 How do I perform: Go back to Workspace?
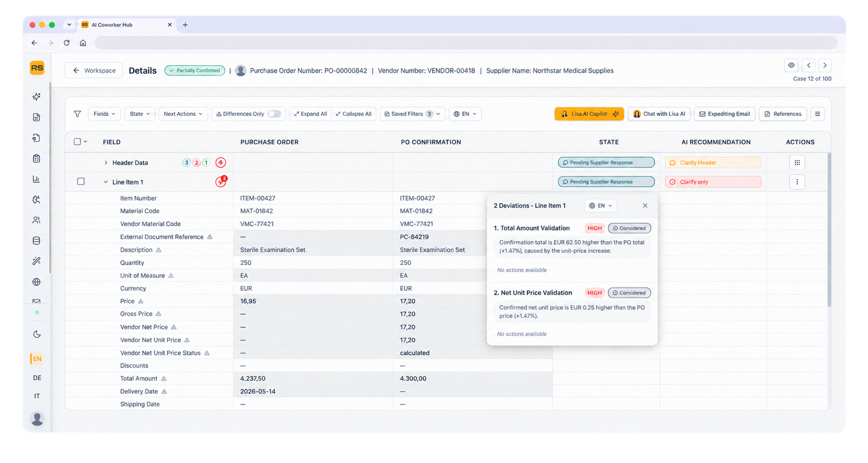tap(94, 70)
